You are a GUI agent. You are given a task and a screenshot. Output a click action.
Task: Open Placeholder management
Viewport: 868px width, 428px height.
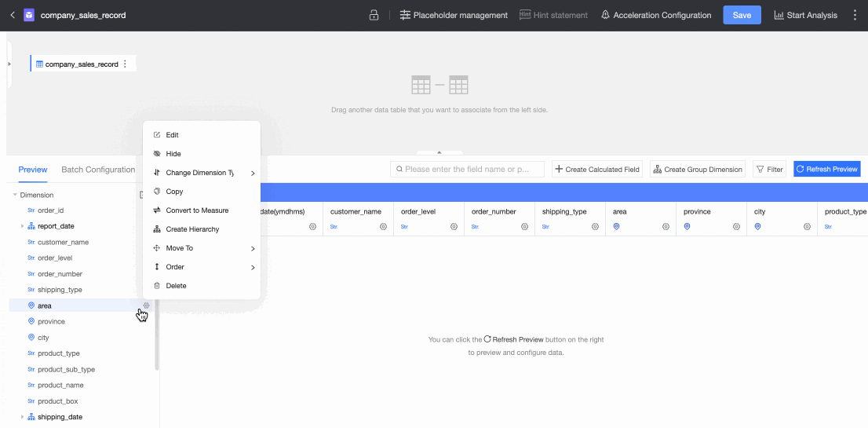point(454,15)
